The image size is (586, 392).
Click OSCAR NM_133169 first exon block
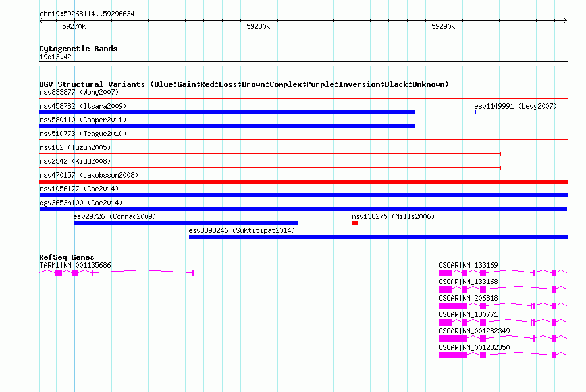(x=446, y=273)
